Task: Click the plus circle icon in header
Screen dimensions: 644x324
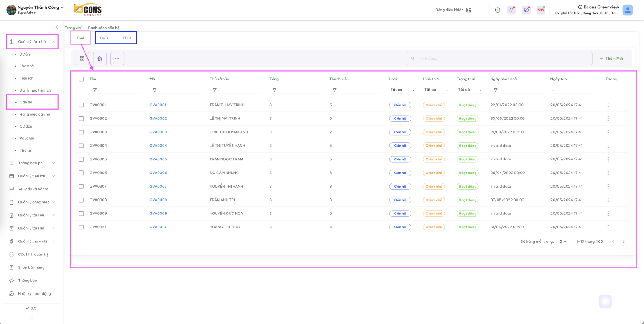Action: tap(498, 10)
